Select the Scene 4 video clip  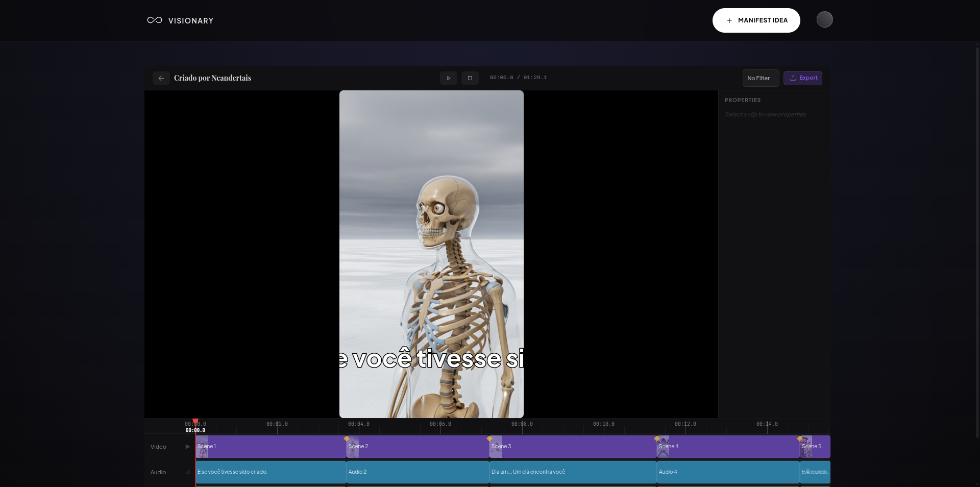(x=727, y=447)
